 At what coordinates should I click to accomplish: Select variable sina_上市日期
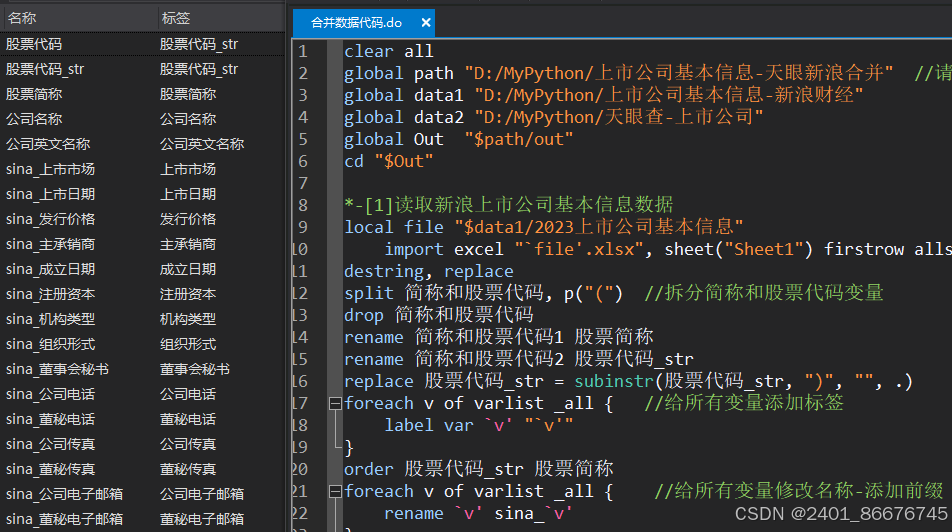click(50, 194)
